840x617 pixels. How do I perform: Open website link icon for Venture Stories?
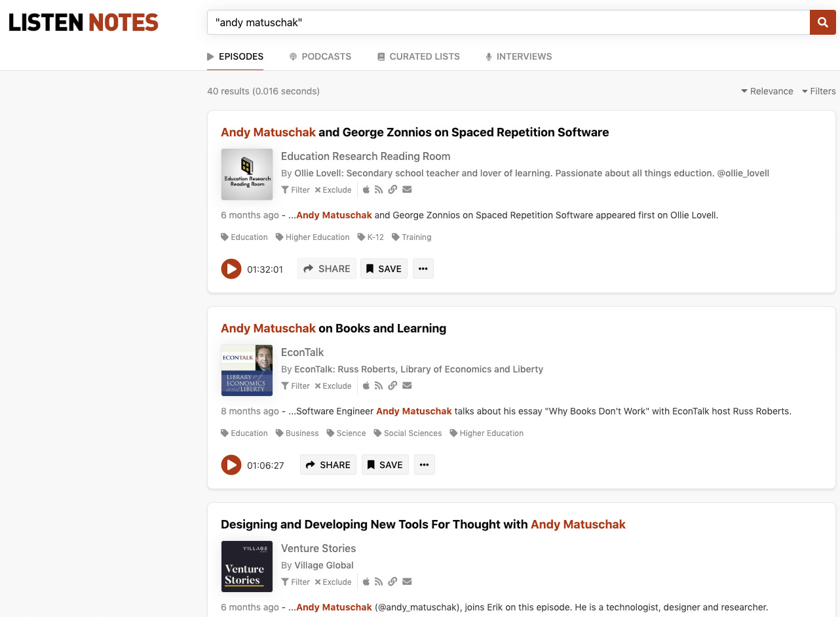392,582
